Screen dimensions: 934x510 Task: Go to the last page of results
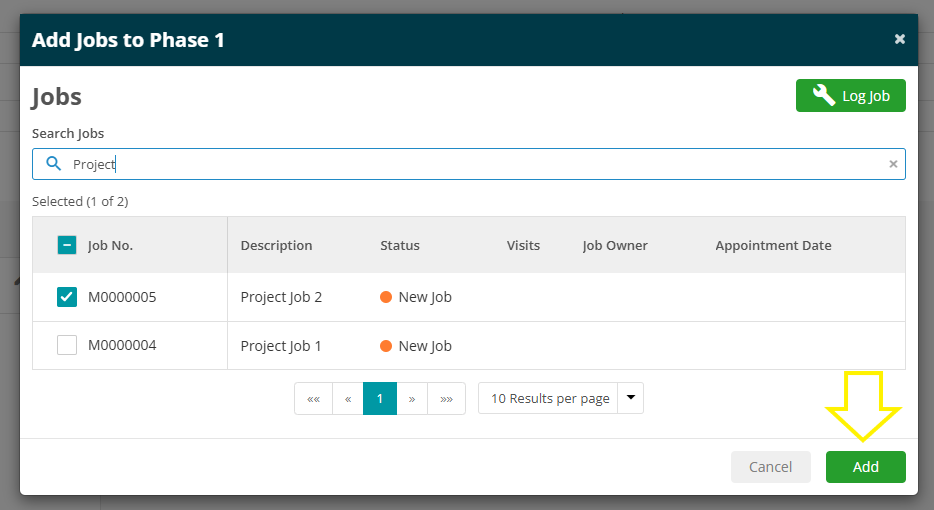tap(446, 399)
